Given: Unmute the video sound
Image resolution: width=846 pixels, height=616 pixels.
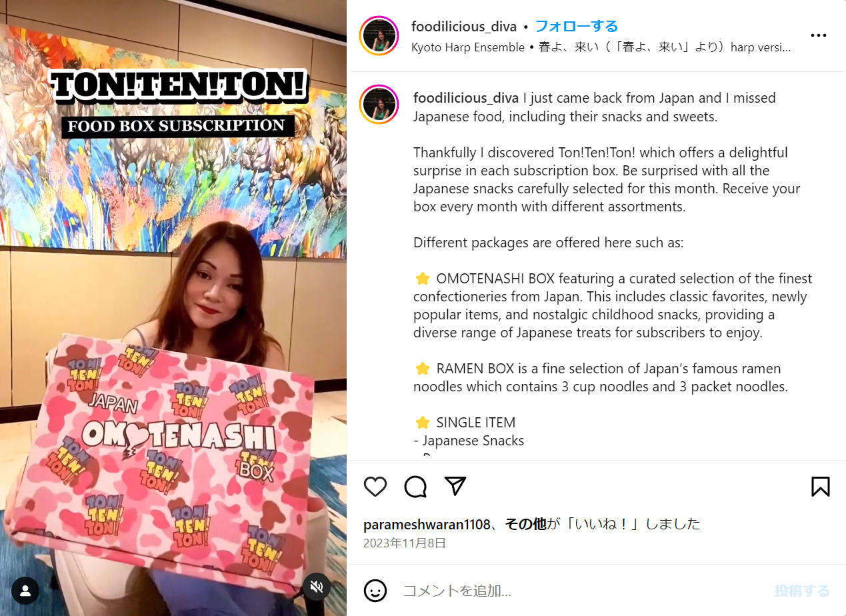Looking at the screenshot, I should pyautogui.click(x=317, y=587).
